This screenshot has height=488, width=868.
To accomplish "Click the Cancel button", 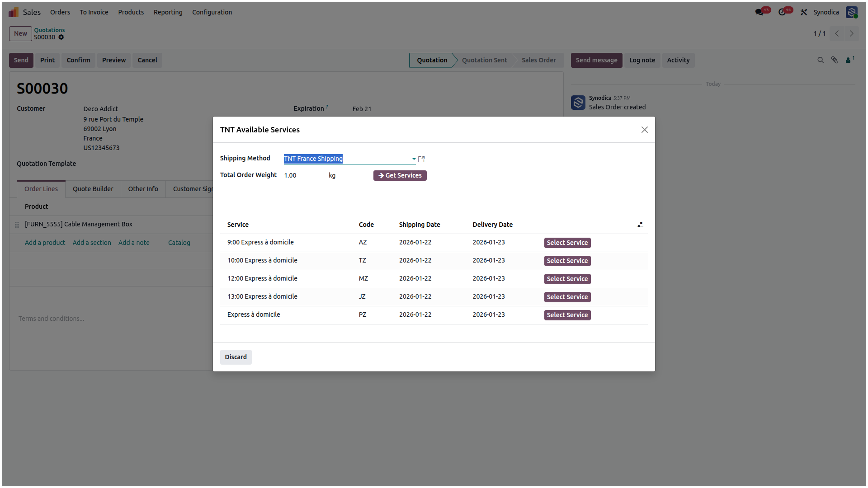I will (147, 60).
